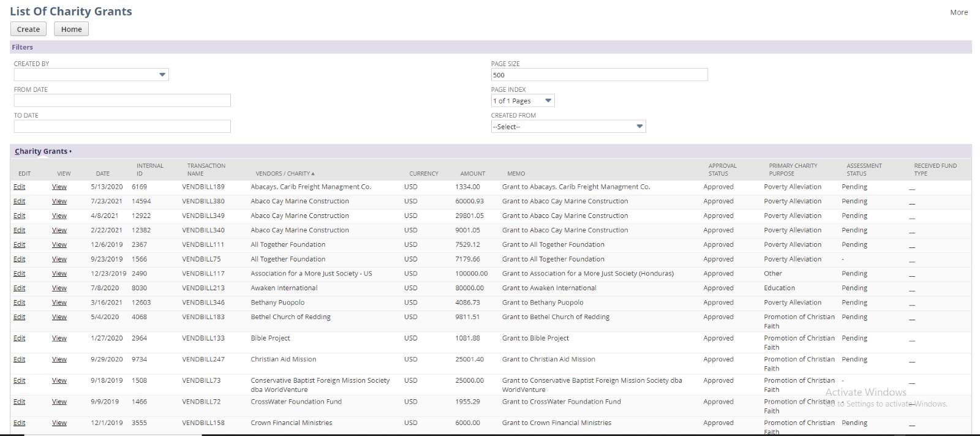Click the To Date input field
Viewport: 980px width, 436px height.
click(x=123, y=126)
